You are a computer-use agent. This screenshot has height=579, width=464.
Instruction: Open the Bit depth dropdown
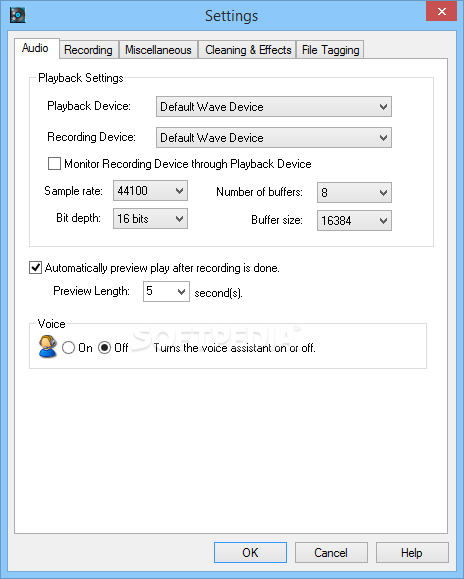pyautogui.click(x=150, y=219)
